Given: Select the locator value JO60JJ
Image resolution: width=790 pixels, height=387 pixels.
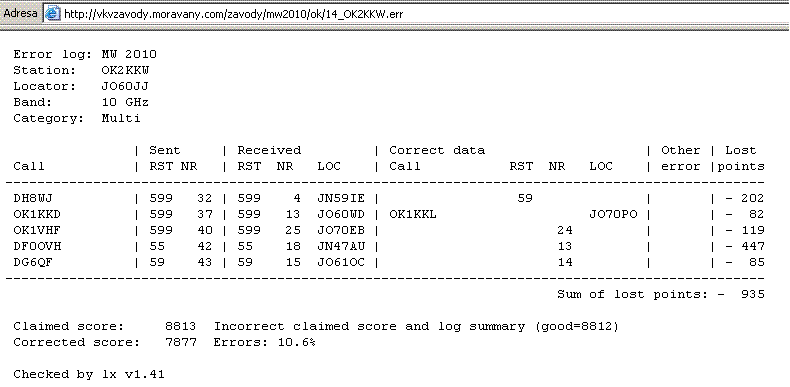Looking at the screenshot, I should coord(125,86).
